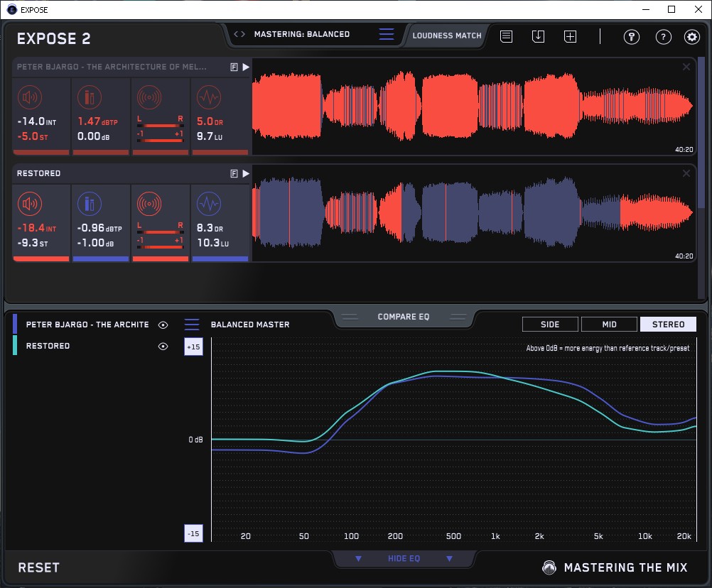
Task: Open the settings gear icon
Action: point(692,37)
